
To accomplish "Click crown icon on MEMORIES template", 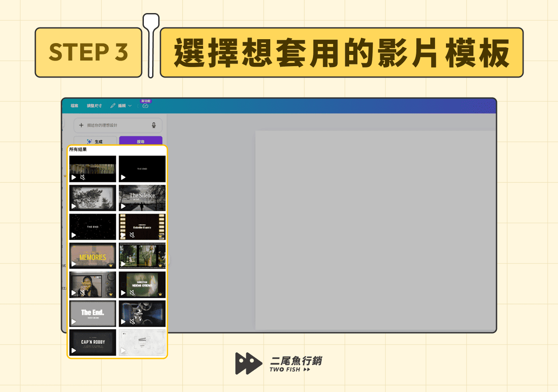I will point(111,264).
